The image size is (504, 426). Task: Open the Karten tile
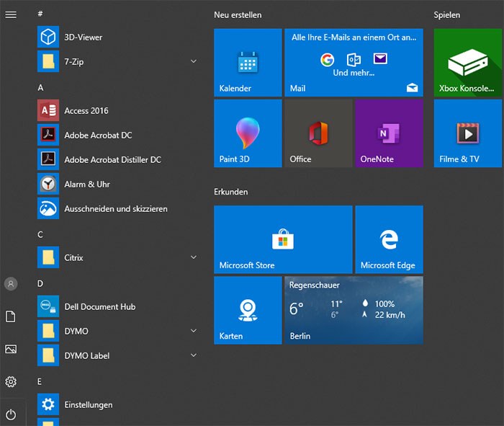[x=248, y=310]
